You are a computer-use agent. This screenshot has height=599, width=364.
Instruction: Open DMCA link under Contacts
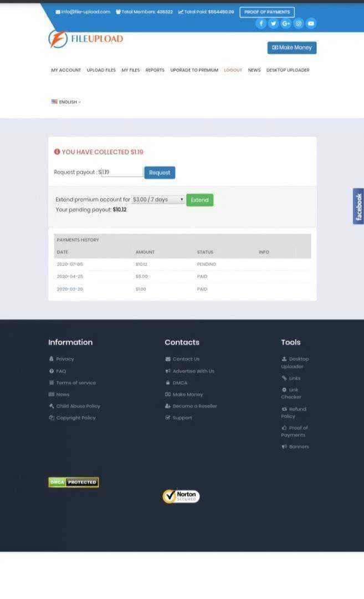tap(176, 383)
